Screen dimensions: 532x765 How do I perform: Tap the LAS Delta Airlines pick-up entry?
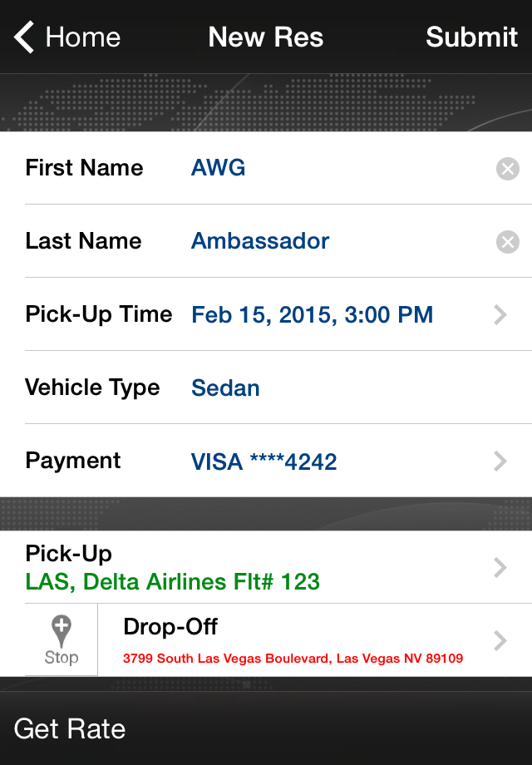[173, 581]
